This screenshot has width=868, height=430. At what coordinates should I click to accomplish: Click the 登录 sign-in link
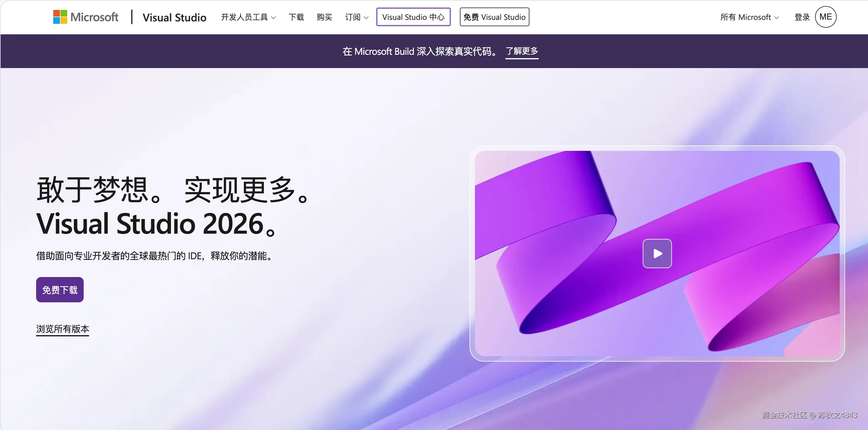click(801, 17)
